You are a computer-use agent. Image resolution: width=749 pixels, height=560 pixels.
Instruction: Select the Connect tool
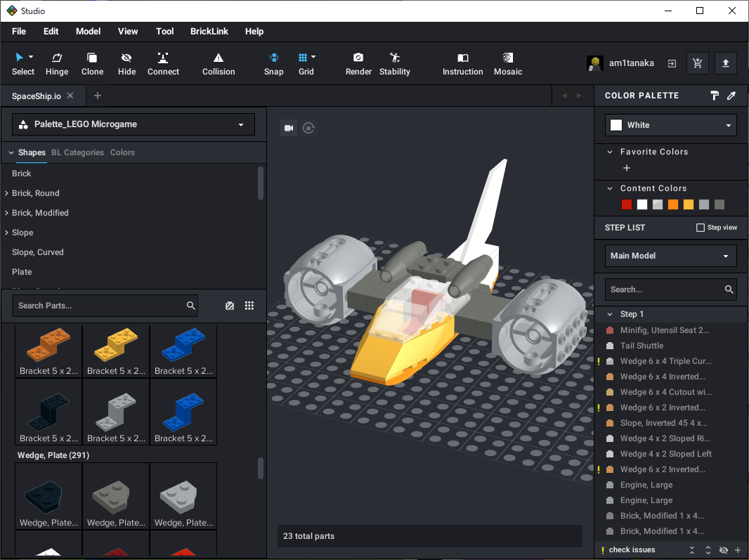tap(163, 63)
